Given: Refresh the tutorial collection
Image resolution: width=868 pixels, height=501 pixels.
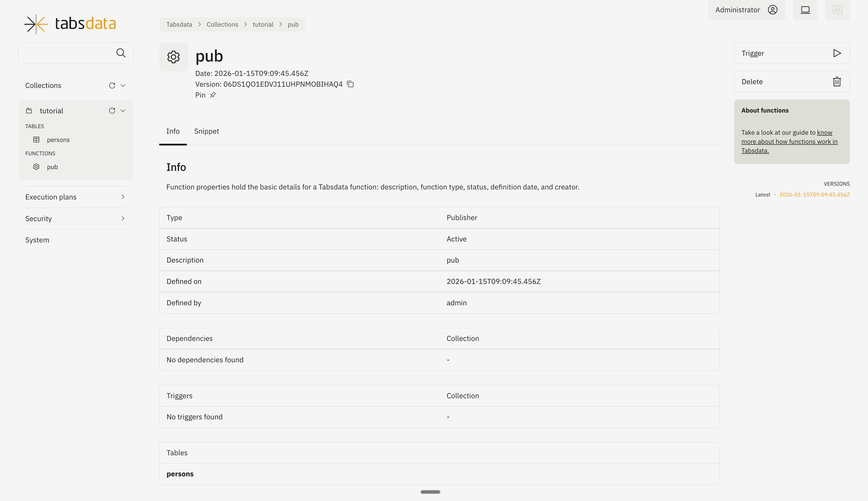Looking at the screenshot, I should [x=112, y=111].
